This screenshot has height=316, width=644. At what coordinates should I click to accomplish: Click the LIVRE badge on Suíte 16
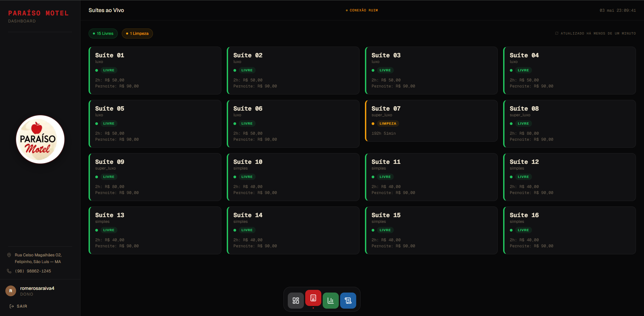pyautogui.click(x=523, y=230)
